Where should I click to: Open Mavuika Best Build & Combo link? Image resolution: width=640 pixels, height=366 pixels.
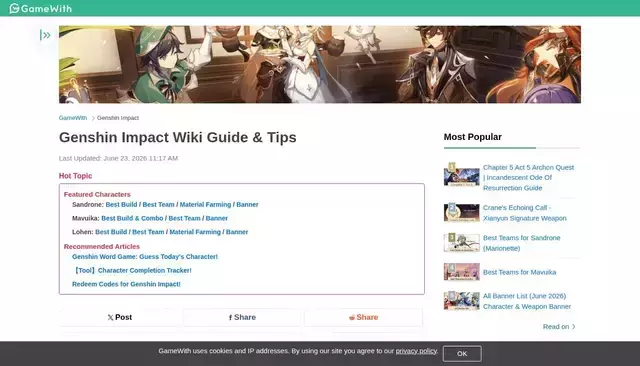pyautogui.click(x=132, y=218)
